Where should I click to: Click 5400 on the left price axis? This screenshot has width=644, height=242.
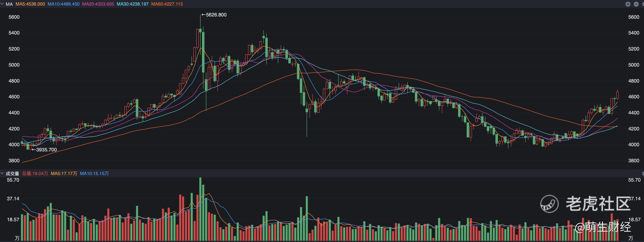pos(14,33)
